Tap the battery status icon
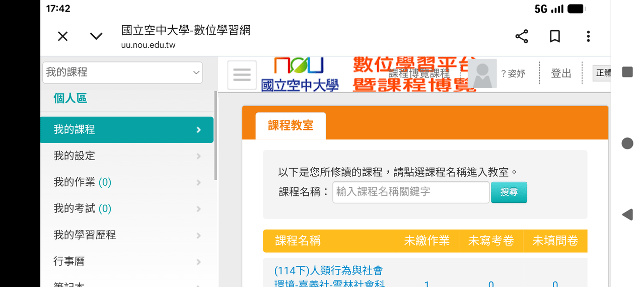644x287 pixels. 577,9
